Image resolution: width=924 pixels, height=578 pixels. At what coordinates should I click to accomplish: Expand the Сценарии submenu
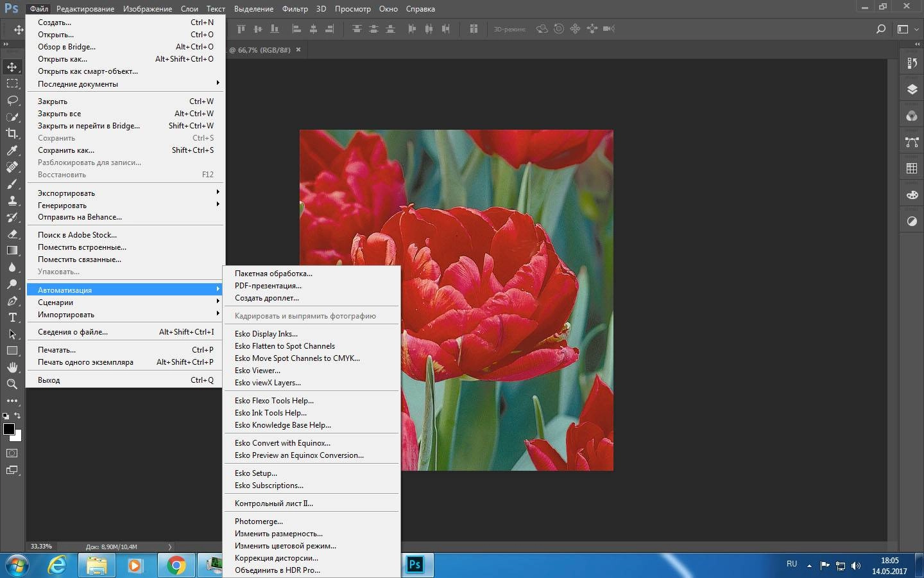125,302
